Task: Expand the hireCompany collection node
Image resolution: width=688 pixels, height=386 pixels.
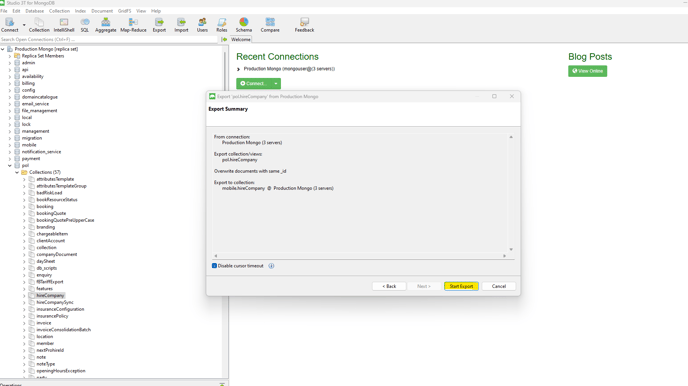Action: 24,296
